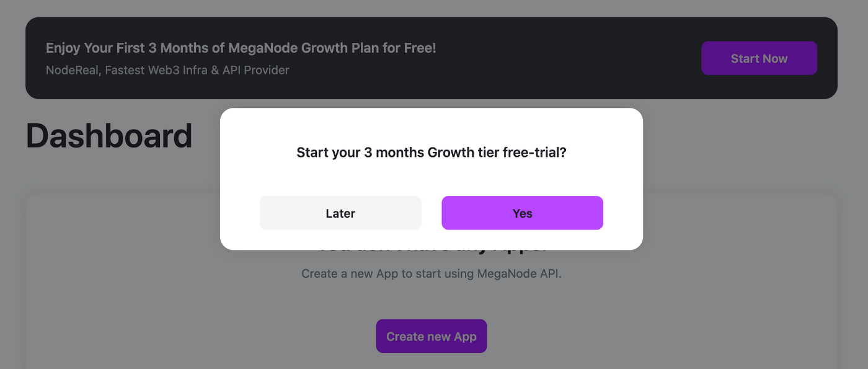Click the word NodeReal in the banner subtitle
The height and width of the screenshot is (369, 868).
(x=71, y=70)
